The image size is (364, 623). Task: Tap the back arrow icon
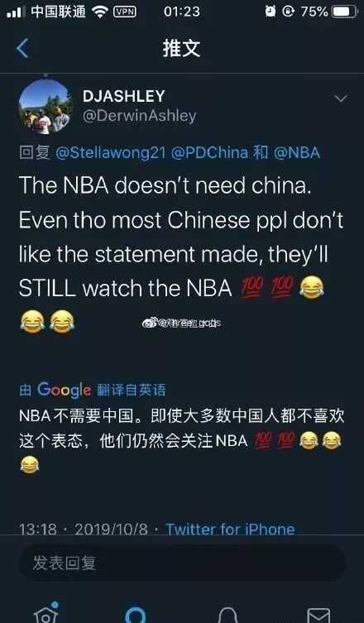[22, 49]
